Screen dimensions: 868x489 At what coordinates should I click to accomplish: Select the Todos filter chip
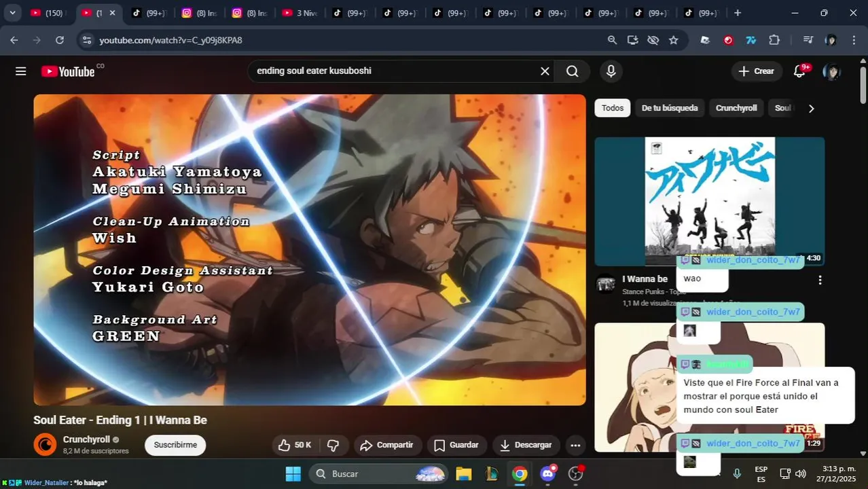click(x=612, y=108)
